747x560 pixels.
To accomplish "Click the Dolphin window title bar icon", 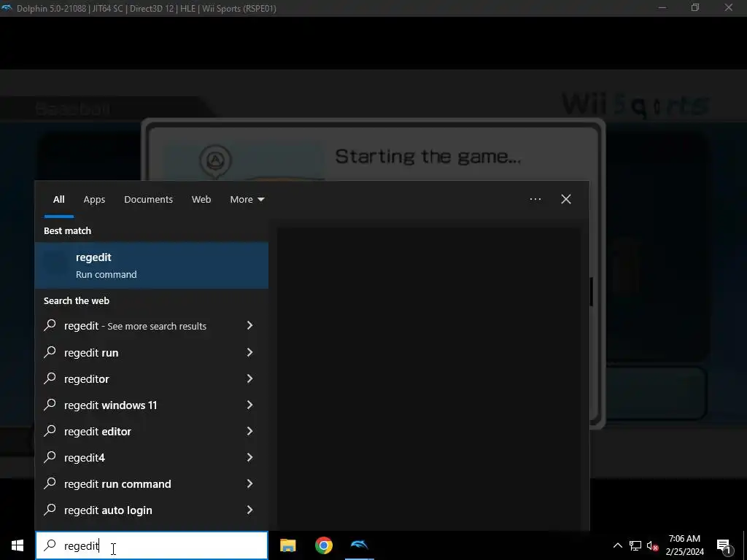I will click(7, 8).
